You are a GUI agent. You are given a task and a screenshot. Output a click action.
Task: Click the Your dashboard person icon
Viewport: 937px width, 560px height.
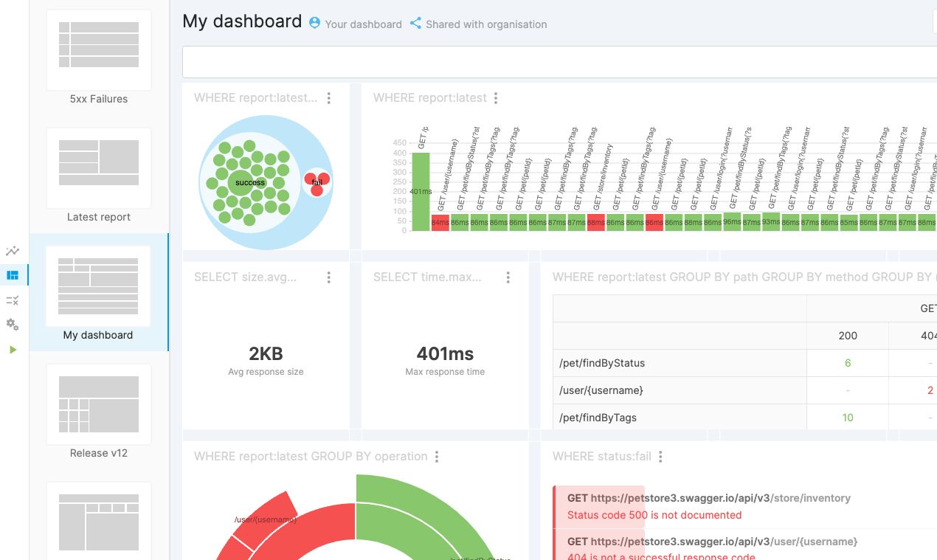(315, 23)
